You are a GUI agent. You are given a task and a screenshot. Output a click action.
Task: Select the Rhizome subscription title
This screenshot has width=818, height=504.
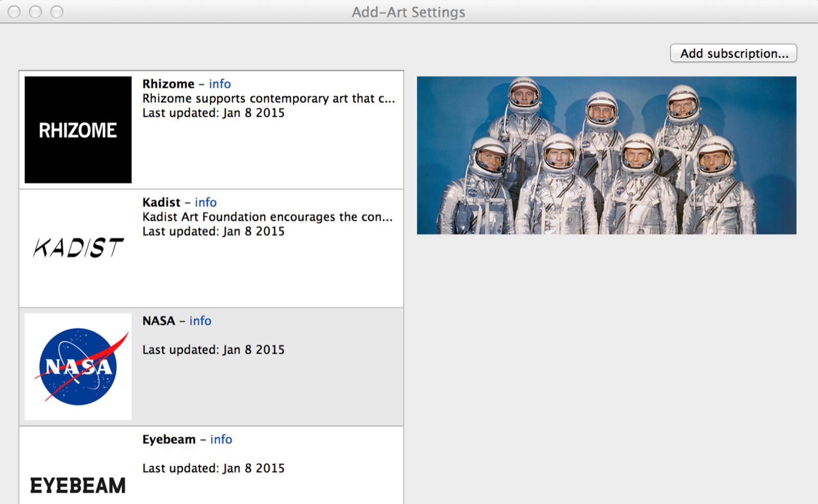tap(168, 84)
